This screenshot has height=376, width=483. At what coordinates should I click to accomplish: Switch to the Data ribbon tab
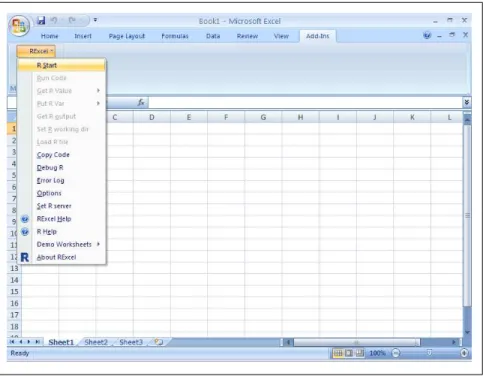[x=213, y=36]
